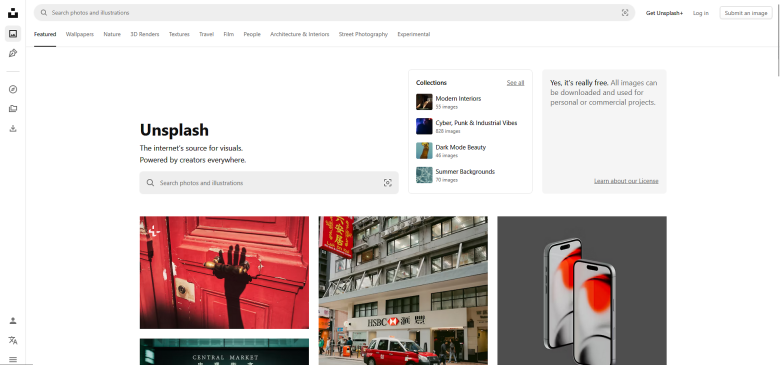780x365 pixels.
Task: Open the Textures tab
Action: [x=179, y=34]
